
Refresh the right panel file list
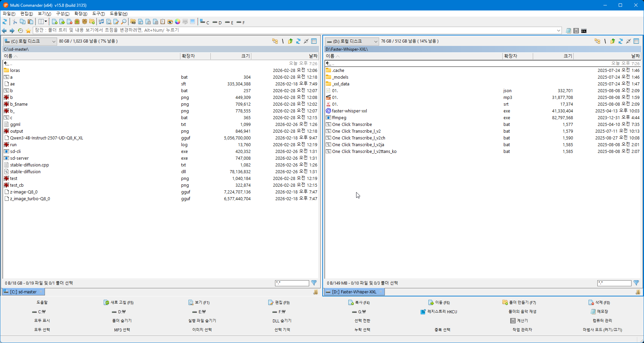click(x=620, y=41)
